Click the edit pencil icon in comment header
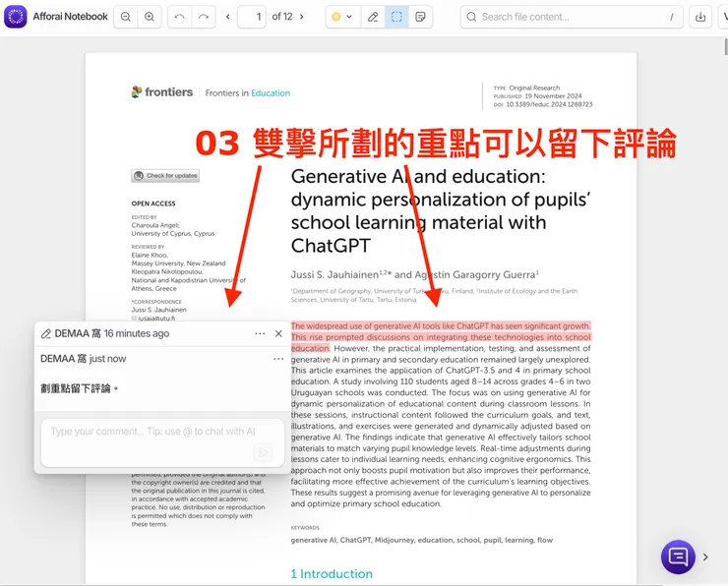Screen dimensions: 728x586 (46, 333)
